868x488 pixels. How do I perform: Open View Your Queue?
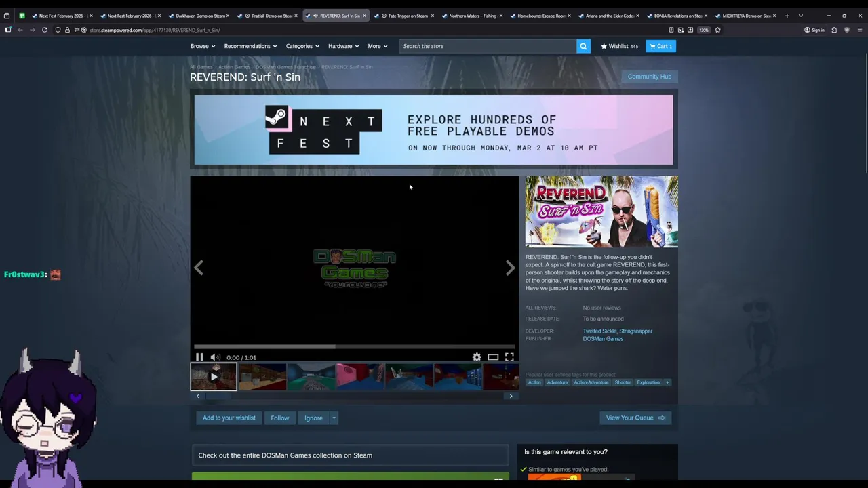635,418
